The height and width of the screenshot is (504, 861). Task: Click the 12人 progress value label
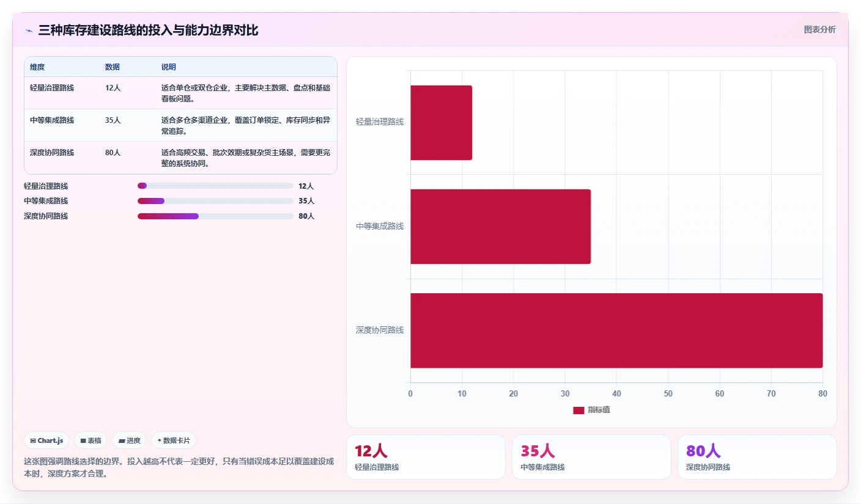pyautogui.click(x=306, y=186)
